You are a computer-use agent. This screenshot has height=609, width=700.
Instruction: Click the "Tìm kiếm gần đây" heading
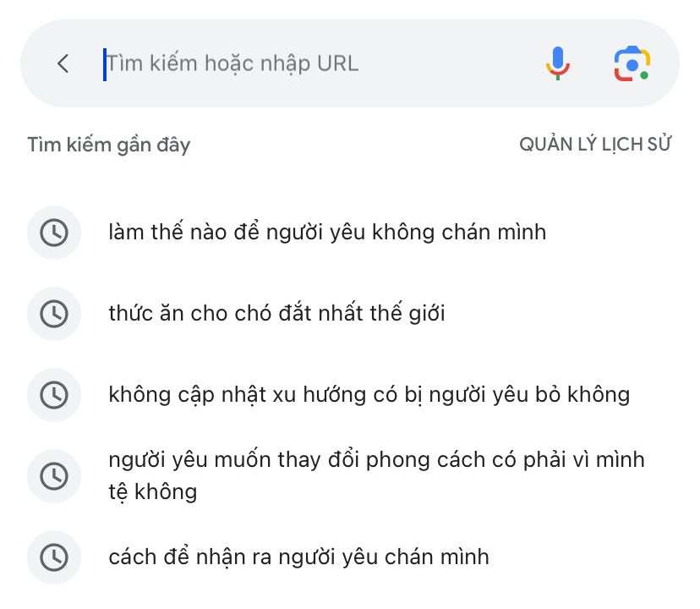[109, 145]
